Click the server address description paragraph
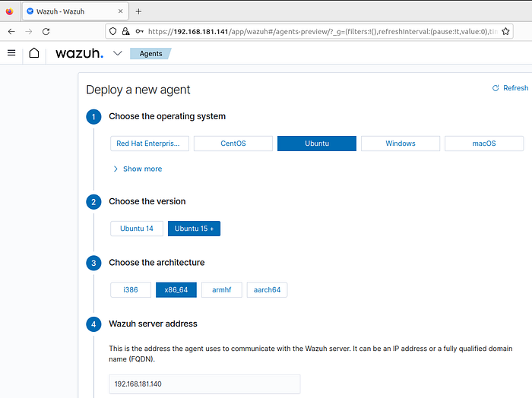The height and width of the screenshot is (398, 532). click(311, 354)
